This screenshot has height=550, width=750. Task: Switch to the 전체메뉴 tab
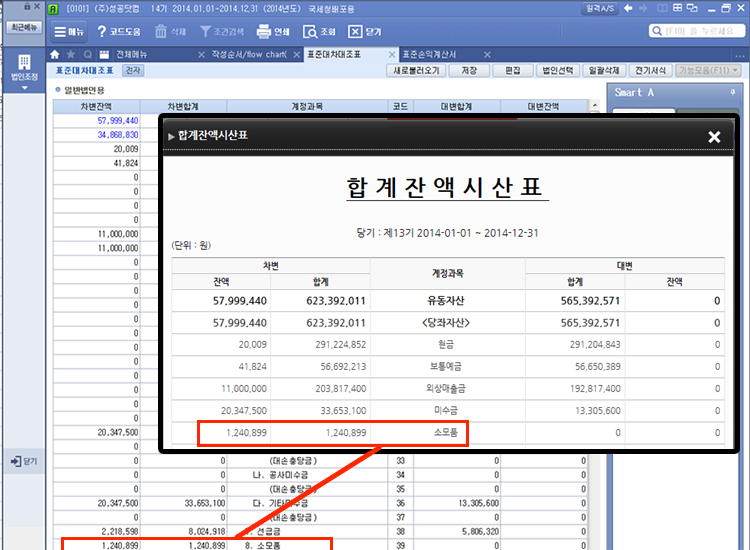point(132,55)
